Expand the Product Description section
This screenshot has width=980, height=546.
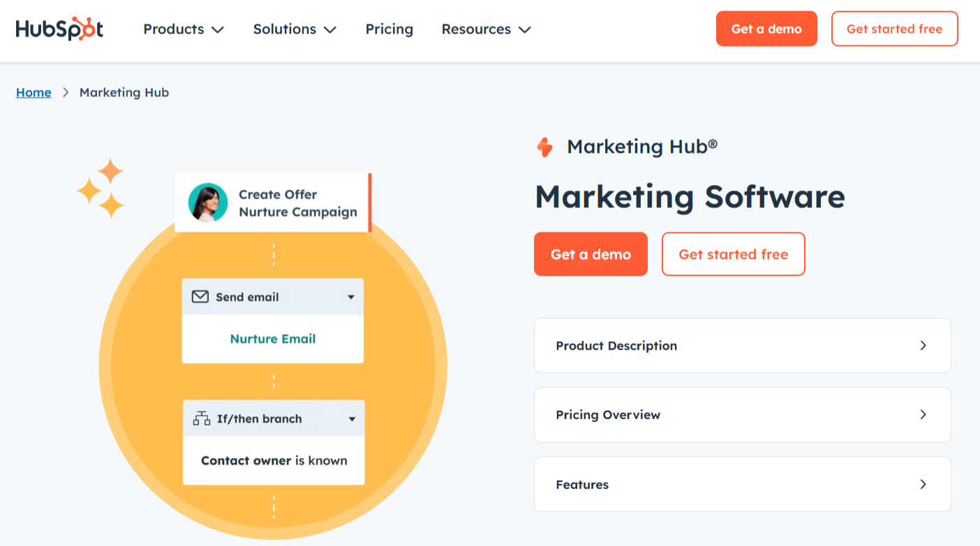tap(742, 346)
